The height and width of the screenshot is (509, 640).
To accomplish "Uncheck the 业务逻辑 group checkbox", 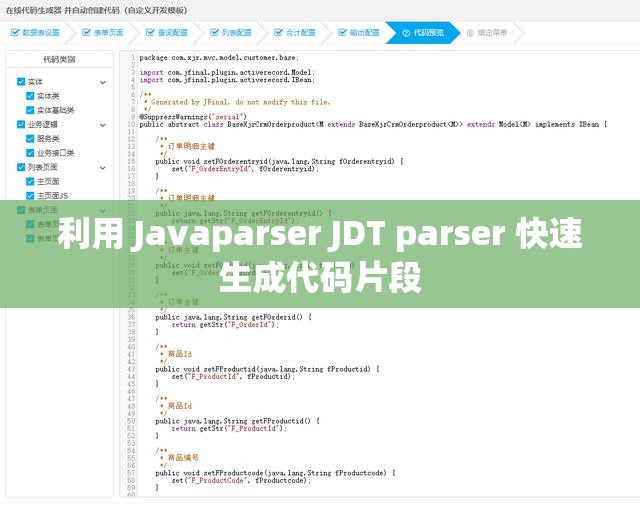I will [21, 124].
